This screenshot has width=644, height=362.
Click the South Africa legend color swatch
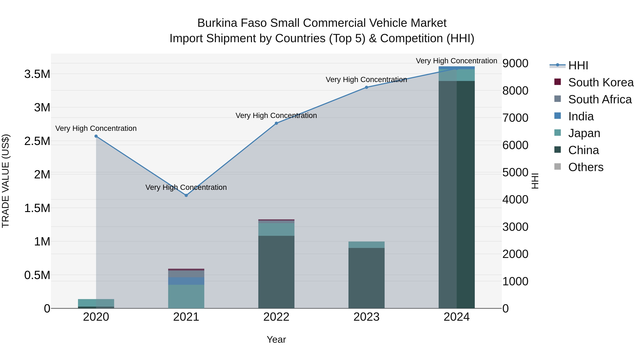click(557, 99)
